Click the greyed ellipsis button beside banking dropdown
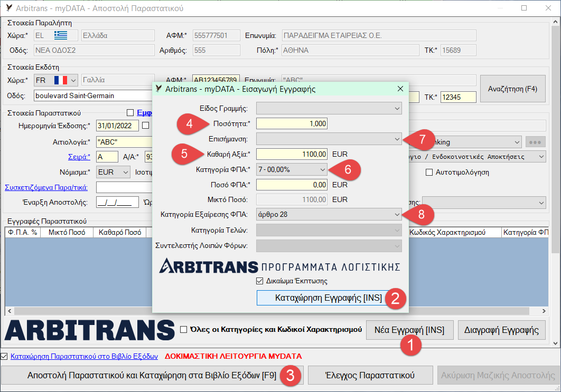Image resolution: width=561 pixels, height=392 pixels. [x=535, y=142]
